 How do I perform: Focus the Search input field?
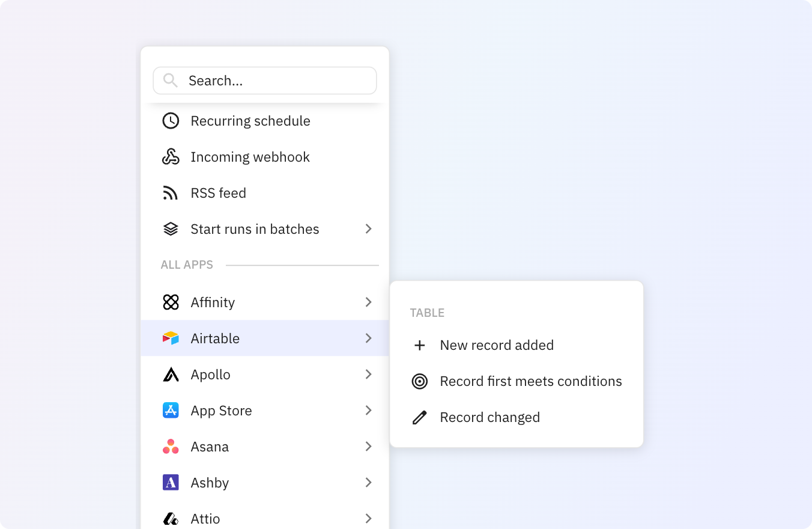pyautogui.click(x=265, y=81)
